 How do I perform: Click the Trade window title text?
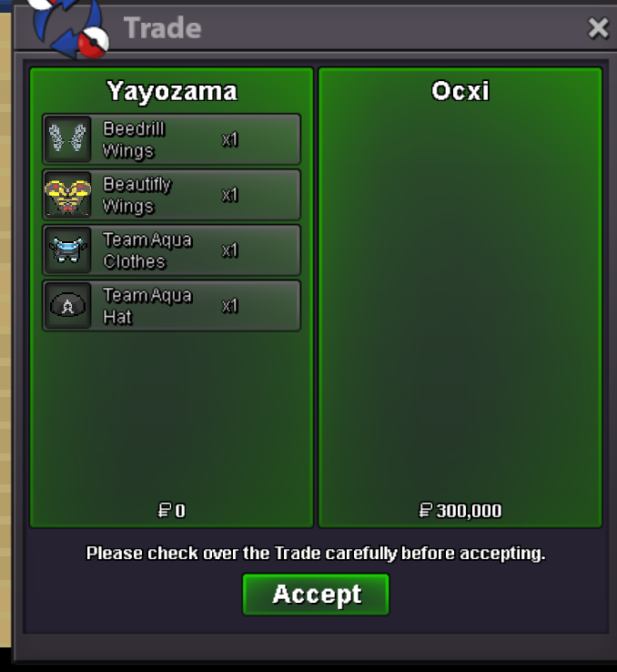coord(162,28)
